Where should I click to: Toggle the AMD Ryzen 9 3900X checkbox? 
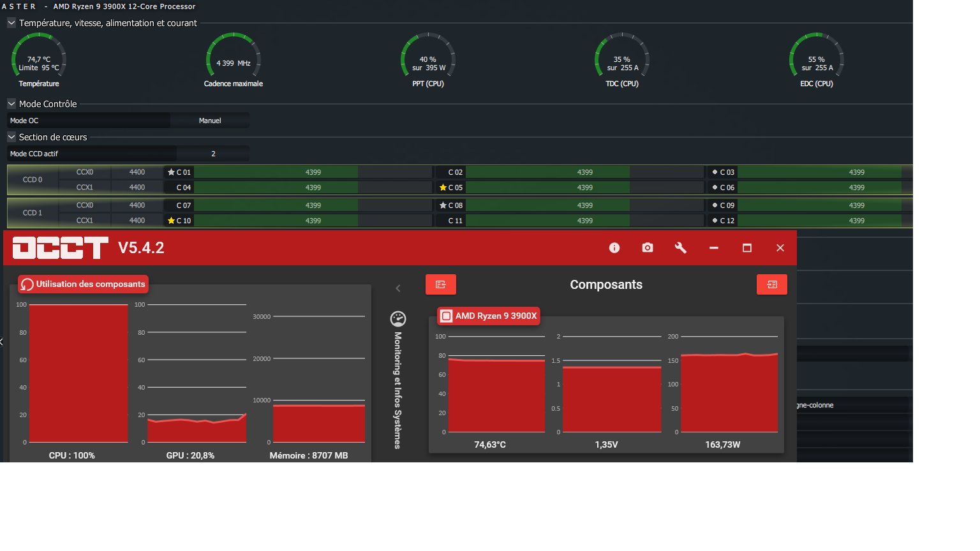(x=447, y=316)
